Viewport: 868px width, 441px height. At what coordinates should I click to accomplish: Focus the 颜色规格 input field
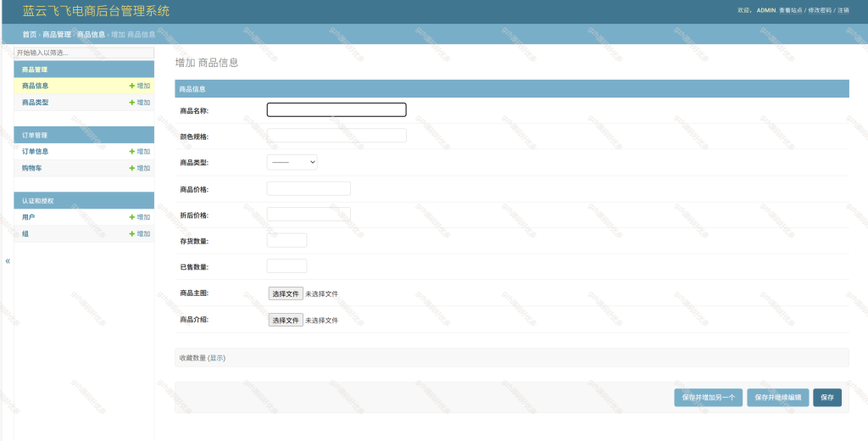point(337,135)
